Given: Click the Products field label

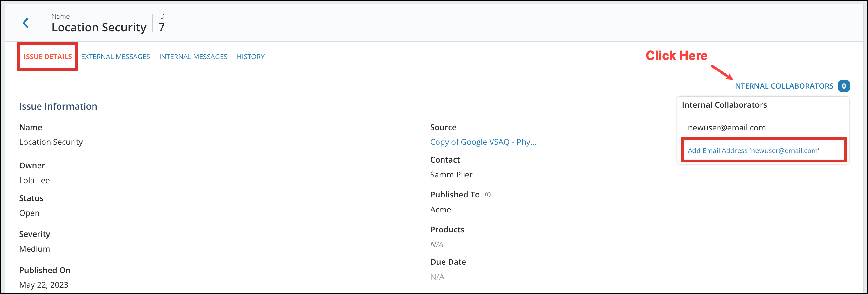Looking at the screenshot, I should (447, 230).
